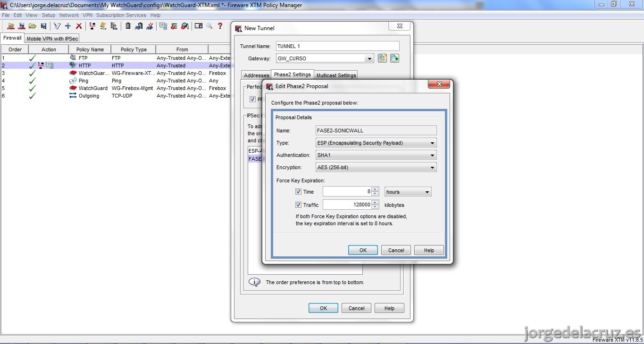Open the File menu

(6, 15)
